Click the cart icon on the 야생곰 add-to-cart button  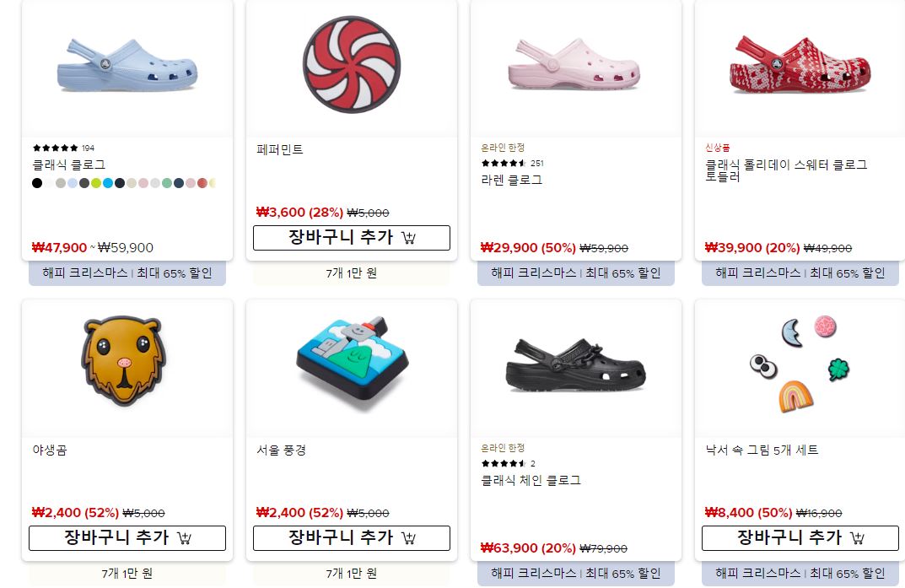tap(184, 537)
